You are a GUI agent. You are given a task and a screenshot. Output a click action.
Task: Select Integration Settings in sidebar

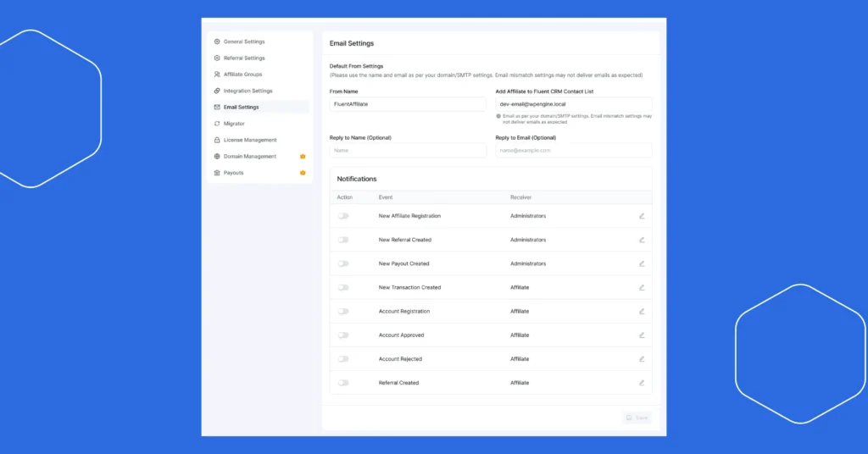(259, 91)
